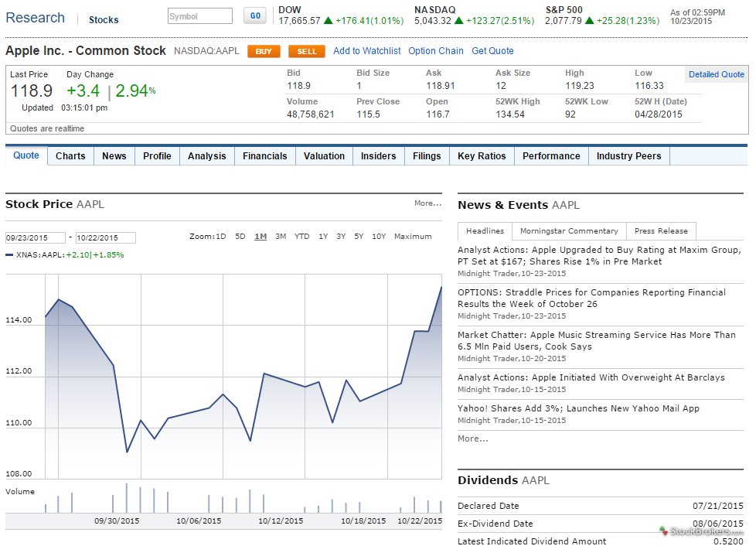Click More link under news headlines
This screenshot has height=546, width=756.
point(472,439)
